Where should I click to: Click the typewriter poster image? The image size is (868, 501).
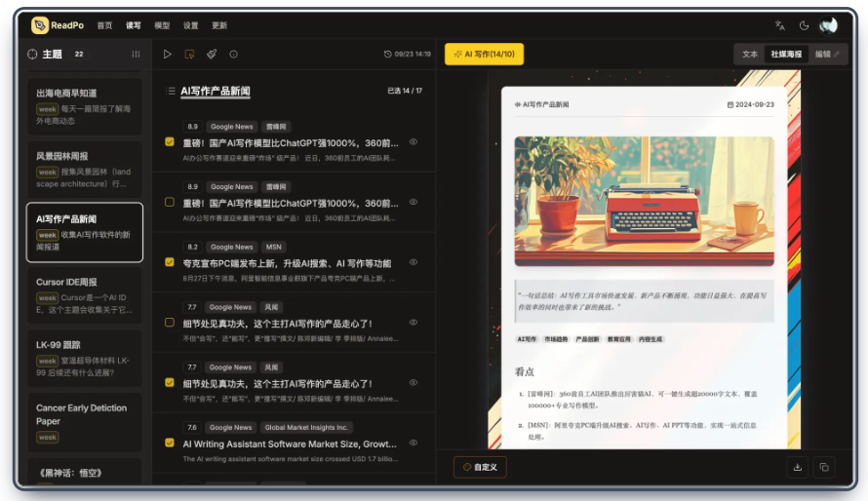644,202
